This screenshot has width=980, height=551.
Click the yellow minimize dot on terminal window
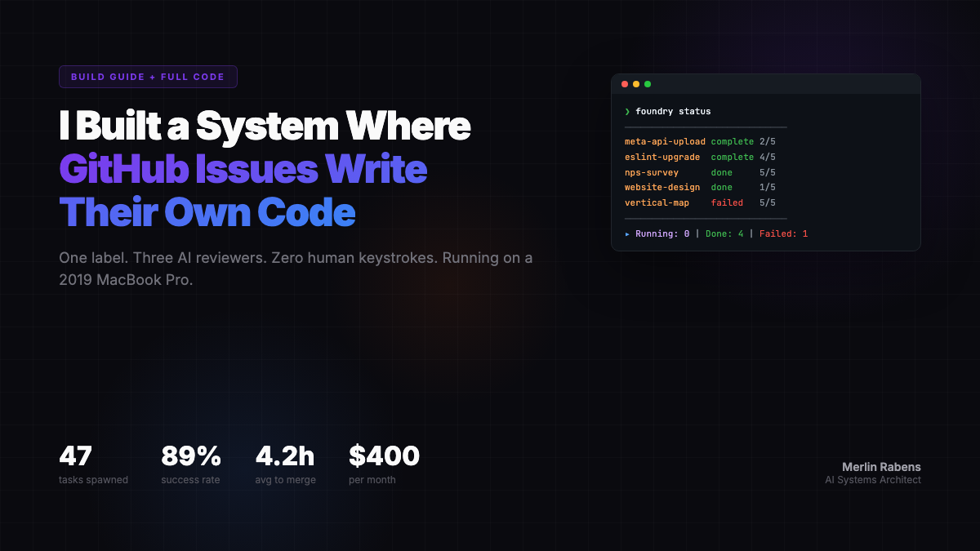636,84
